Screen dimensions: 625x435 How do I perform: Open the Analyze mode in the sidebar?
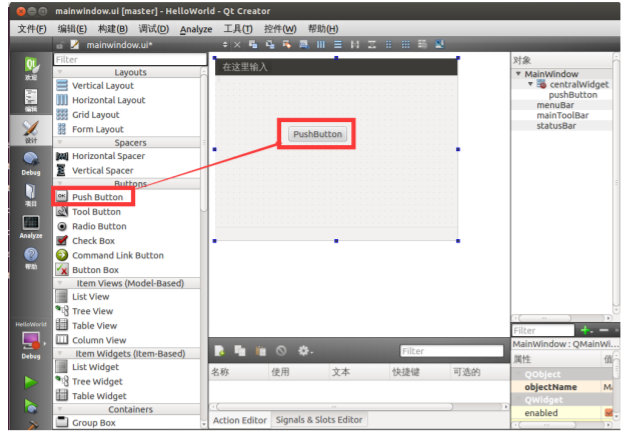(31, 227)
